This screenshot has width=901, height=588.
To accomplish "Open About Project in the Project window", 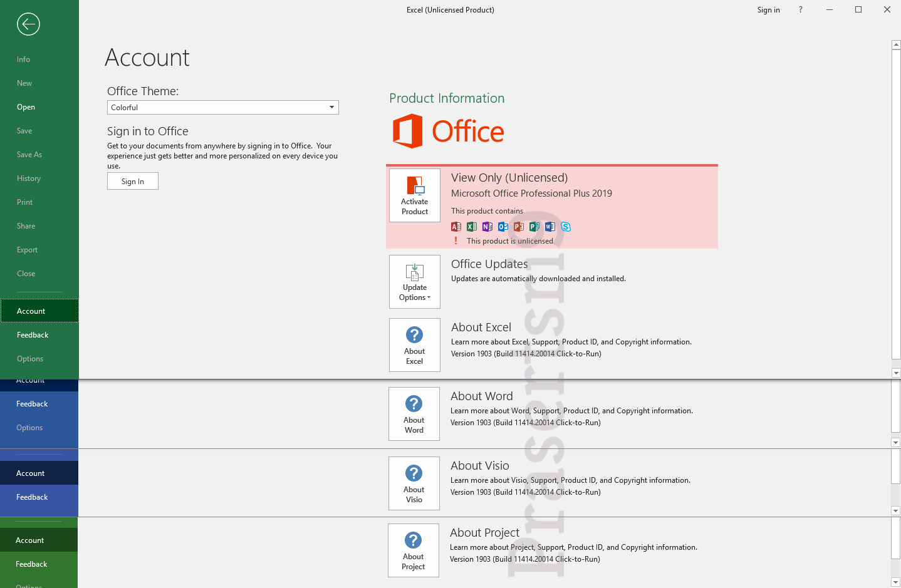I will (x=414, y=550).
